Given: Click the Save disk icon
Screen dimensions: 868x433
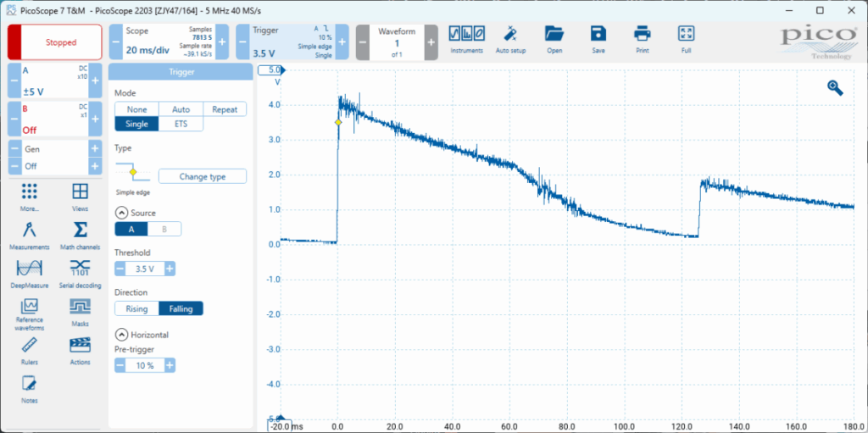Looking at the screenshot, I should coord(598,34).
